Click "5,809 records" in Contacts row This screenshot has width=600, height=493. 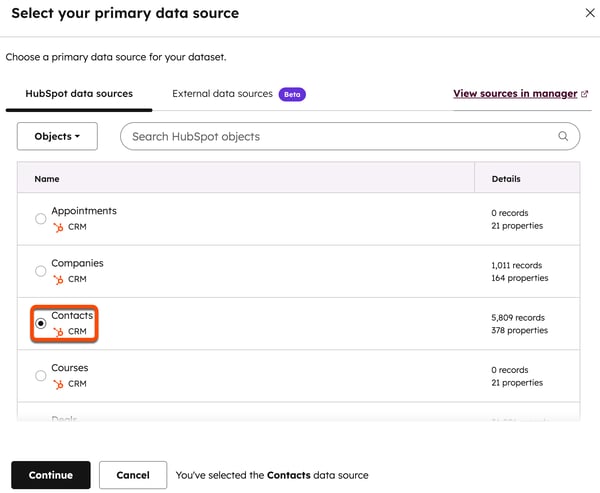click(518, 318)
